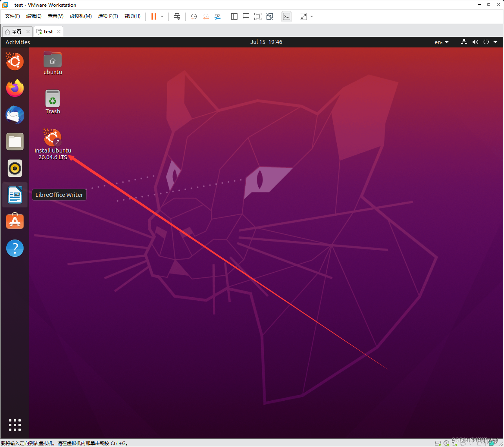
Task: Click the power icon in the top bar
Action: point(486,42)
